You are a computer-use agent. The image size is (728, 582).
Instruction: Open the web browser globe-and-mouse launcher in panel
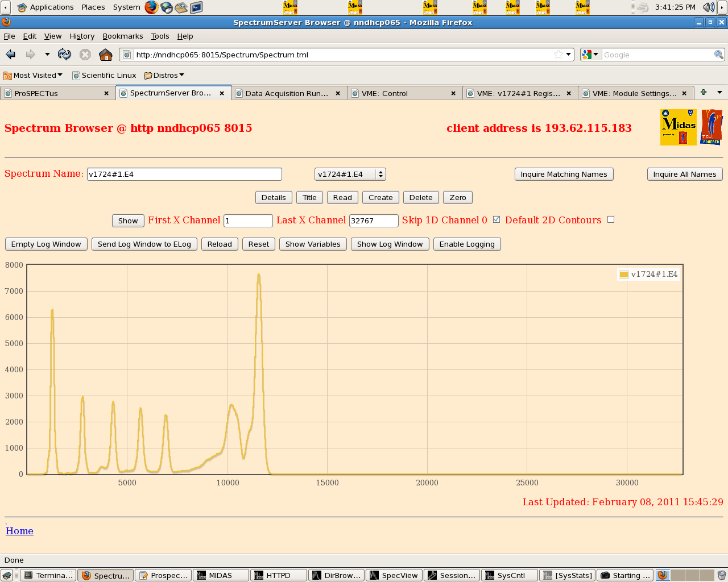[167, 7]
